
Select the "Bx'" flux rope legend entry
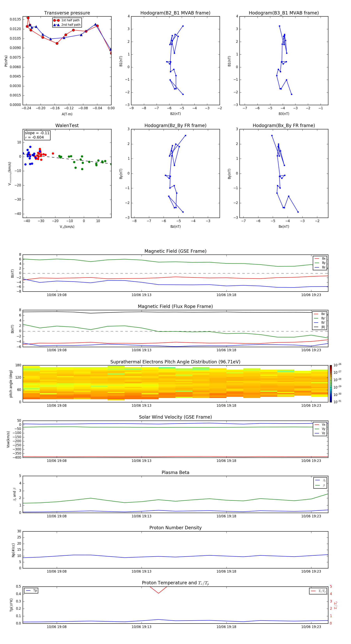pos(320,314)
